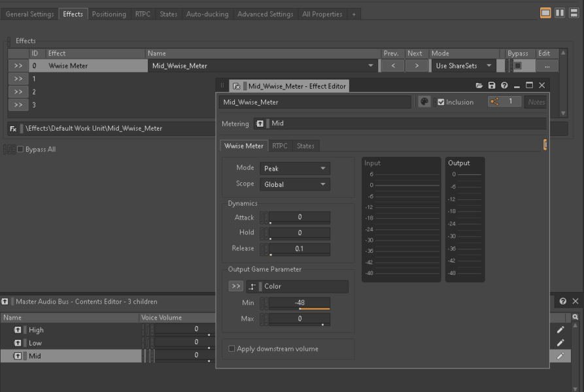Click the Master Audio Bus icon in Contents Editor

click(5, 302)
